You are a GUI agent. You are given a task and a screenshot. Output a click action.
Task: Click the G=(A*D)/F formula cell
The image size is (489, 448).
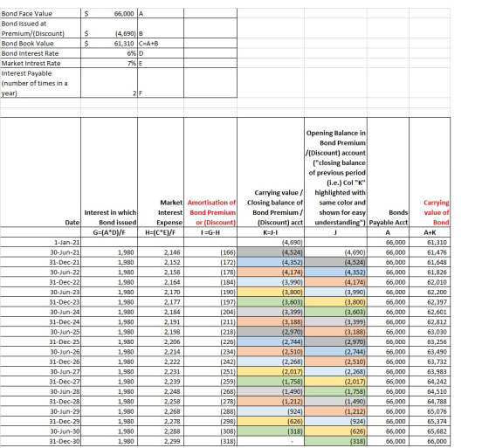click(x=109, y=232)
